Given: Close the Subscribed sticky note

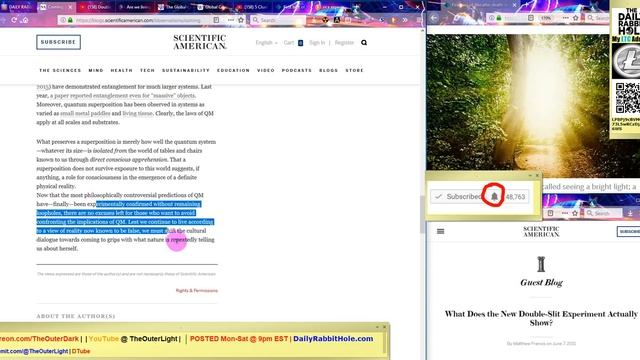Looking at the screenshot, I should 537,176.
